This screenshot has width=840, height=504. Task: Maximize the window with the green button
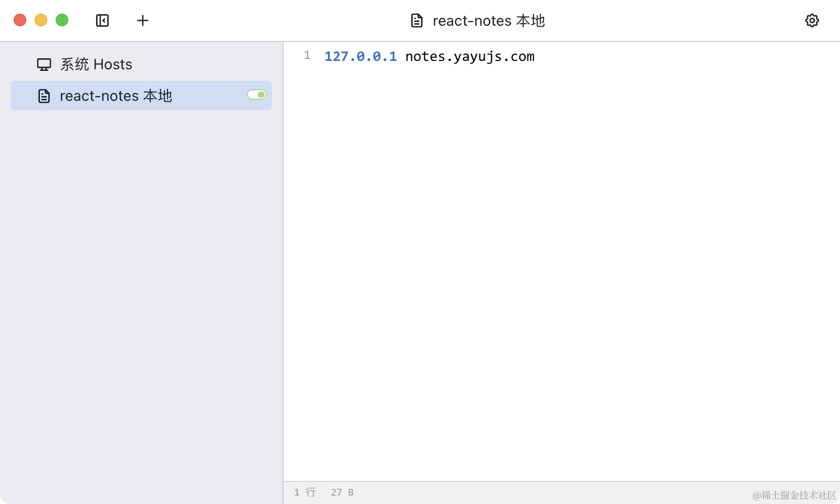coord(62,20)
